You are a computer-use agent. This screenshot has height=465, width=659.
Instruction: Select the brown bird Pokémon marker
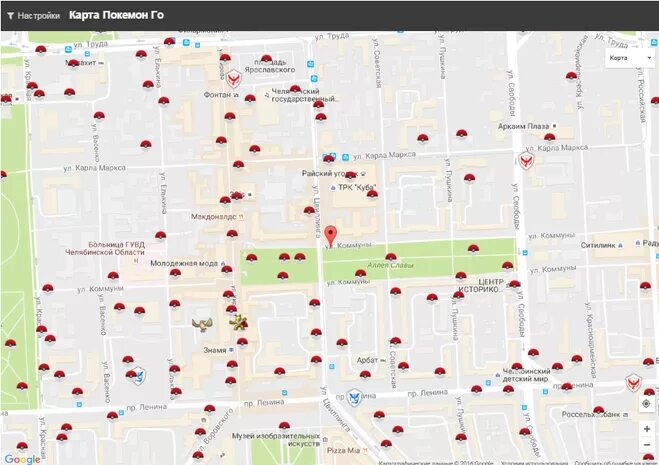click(202, 324)
